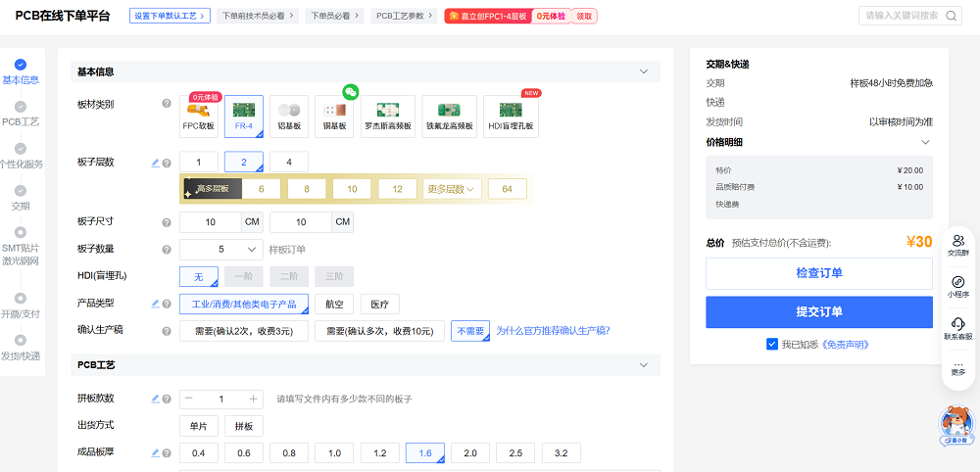Image resolution: width=980 pixels, height=472 pixels.
Task: Toggle 我已知悉 disclaimer checkbox
Action: point(772,344)
